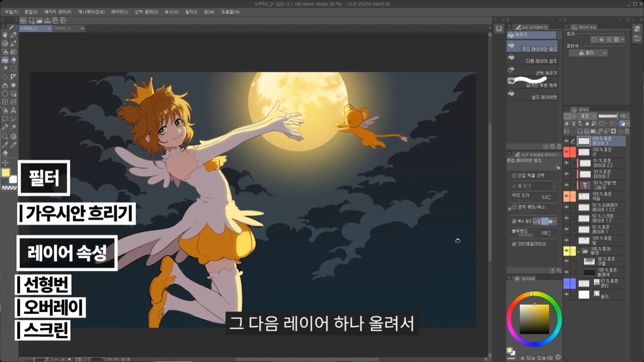Select the 다른 레이어 참조 sub tool
Image resolution: width=644 pixels, height=362 pixels.
click(532, 59)
